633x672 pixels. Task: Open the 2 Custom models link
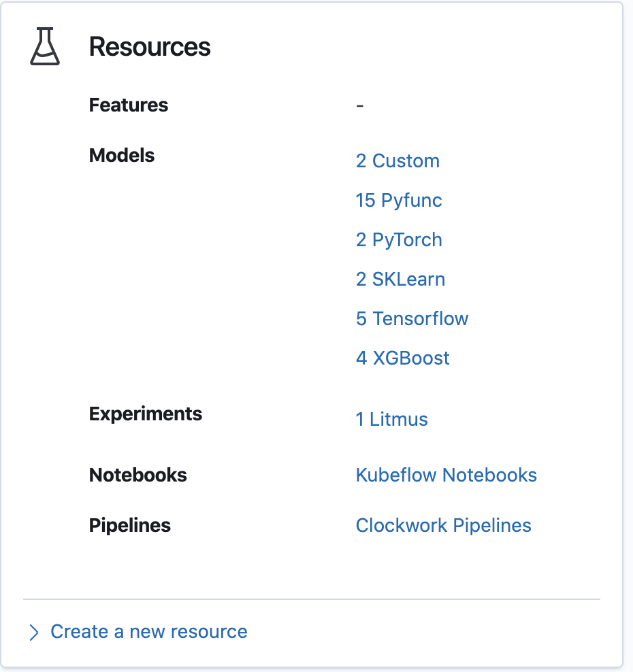tap(397, 161)
